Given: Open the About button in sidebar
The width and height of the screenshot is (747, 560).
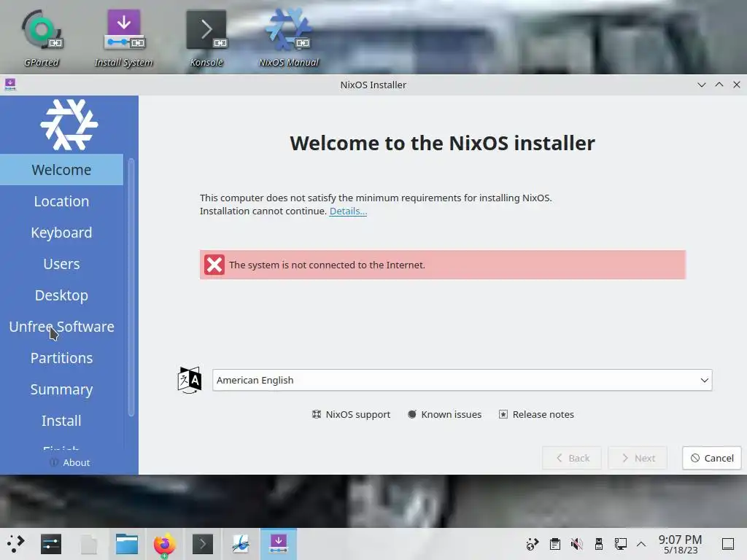Looking at the screenshot, I should 69,462.
